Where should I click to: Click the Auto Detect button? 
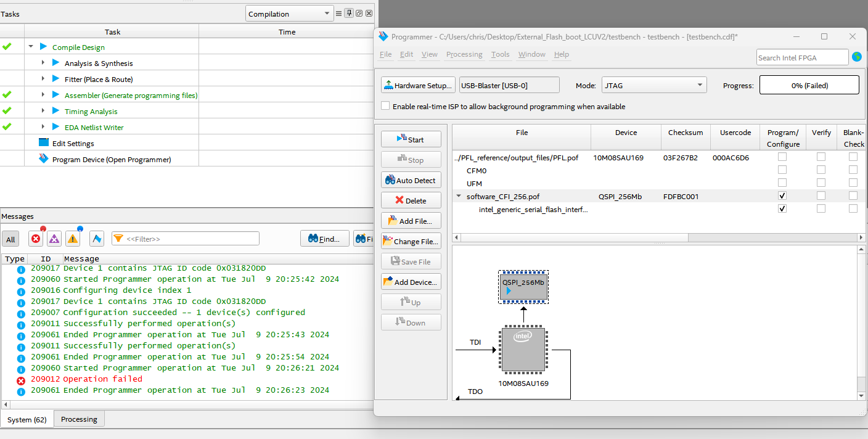(x=411, y=180)
